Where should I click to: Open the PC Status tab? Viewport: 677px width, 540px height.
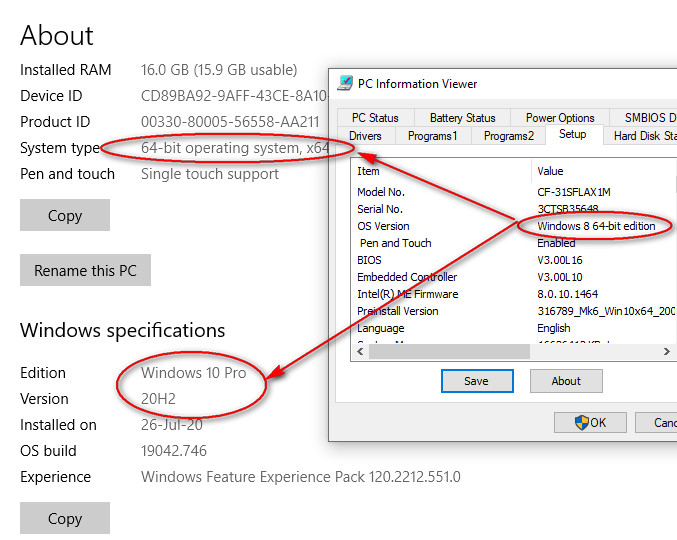375,117
